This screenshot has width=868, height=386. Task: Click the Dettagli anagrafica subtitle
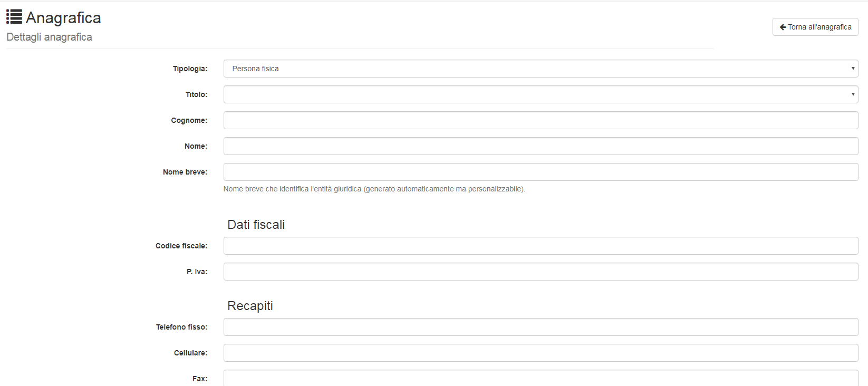[49, 37]
